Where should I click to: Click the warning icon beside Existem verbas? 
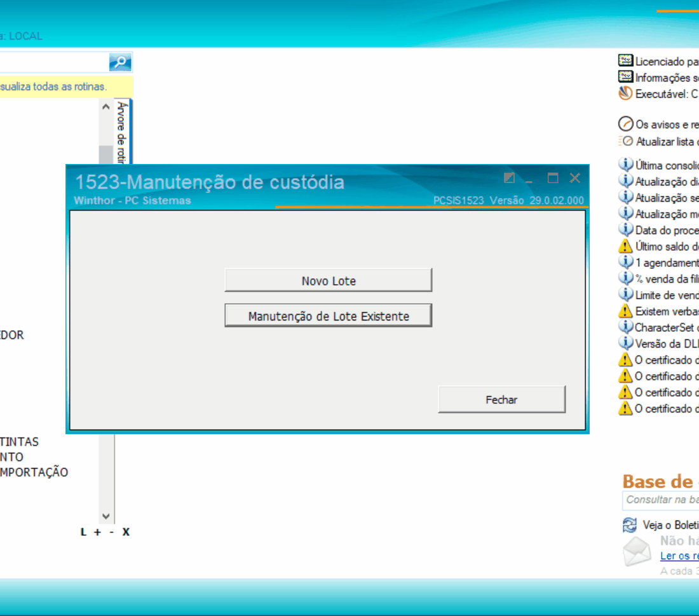point(625,310)
